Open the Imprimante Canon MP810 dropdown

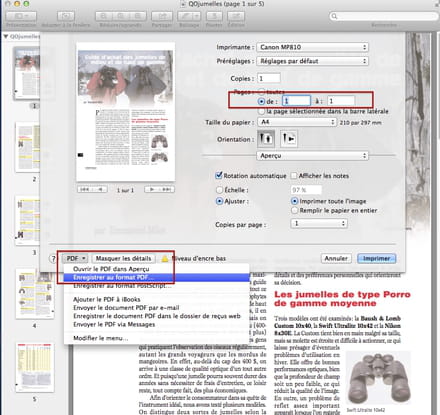tap(312, 47)
